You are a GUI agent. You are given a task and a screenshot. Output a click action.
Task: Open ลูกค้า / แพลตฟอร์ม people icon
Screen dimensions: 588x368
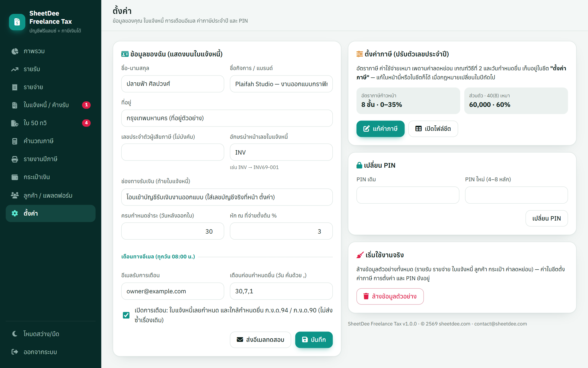pyautogui.click(x=15, y=195)
